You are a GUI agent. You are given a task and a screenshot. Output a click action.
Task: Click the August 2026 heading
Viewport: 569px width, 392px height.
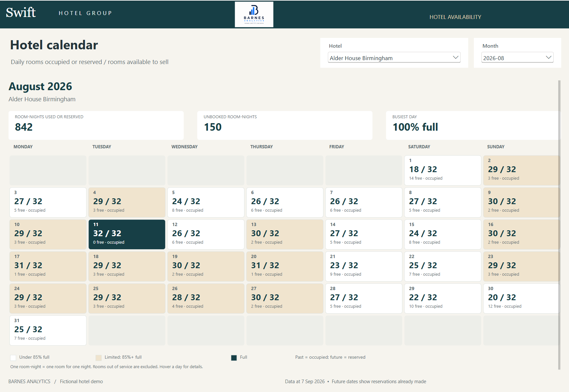pyautogui.click(x=40, y=86)
